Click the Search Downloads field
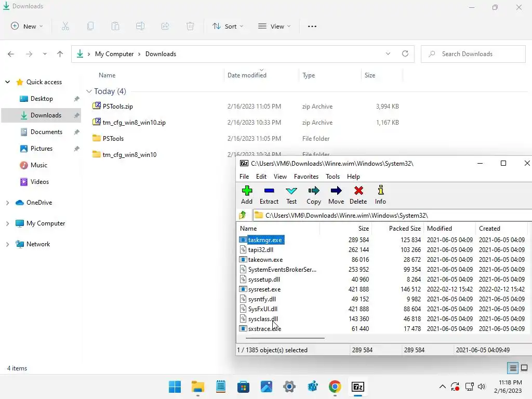The width and height of the screenshot is (532, 399). [x=473, y=54]
